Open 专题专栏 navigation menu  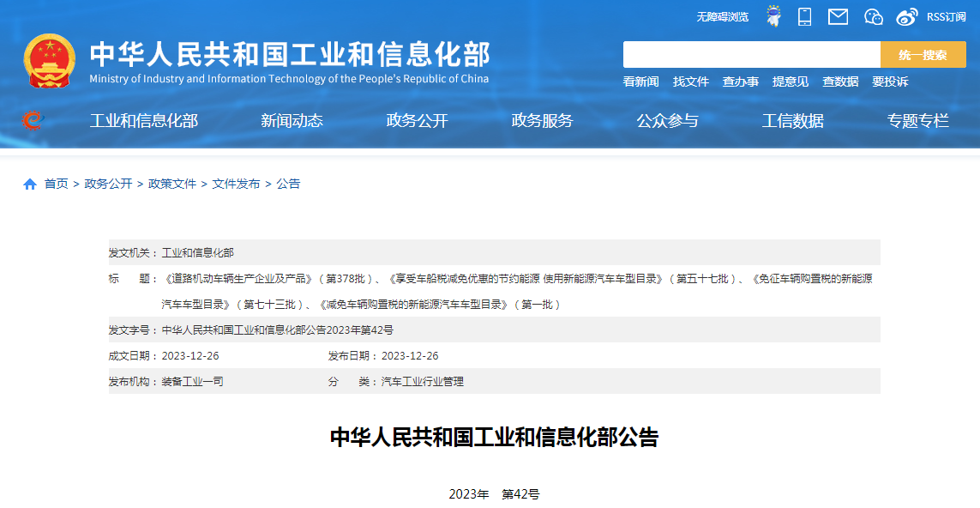(x=918, y=121)
